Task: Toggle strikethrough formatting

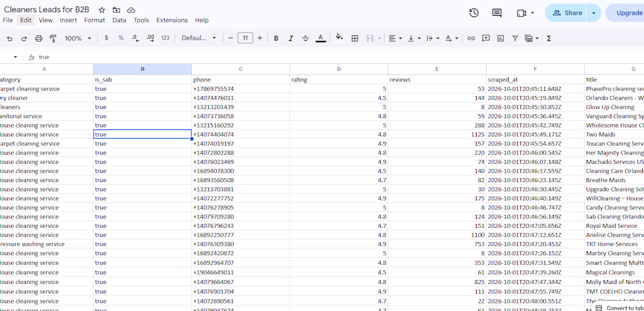Action: coord(305,38)
